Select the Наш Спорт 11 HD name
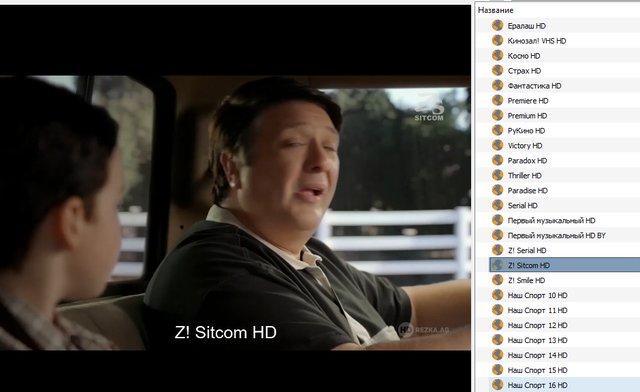 537,310
